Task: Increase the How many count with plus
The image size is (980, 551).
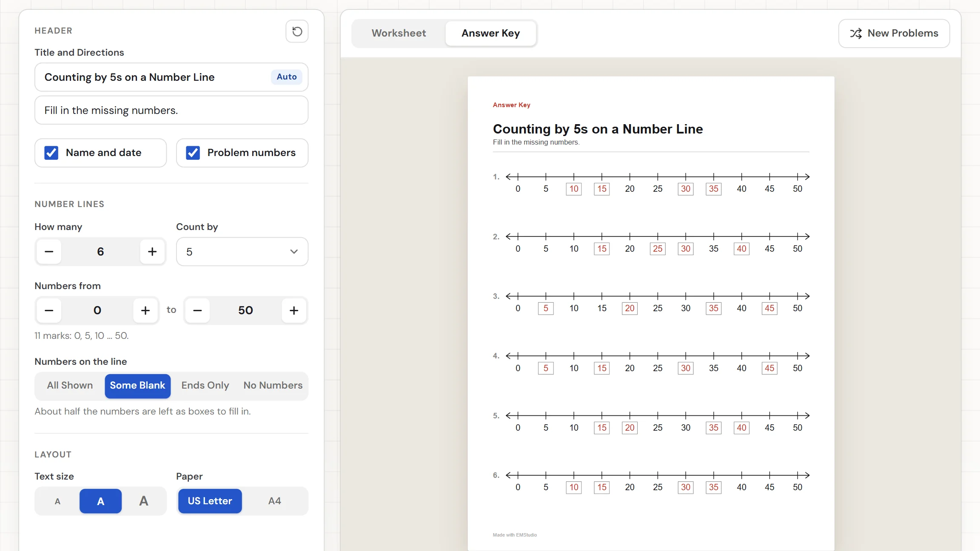Action: pos(152,252)
